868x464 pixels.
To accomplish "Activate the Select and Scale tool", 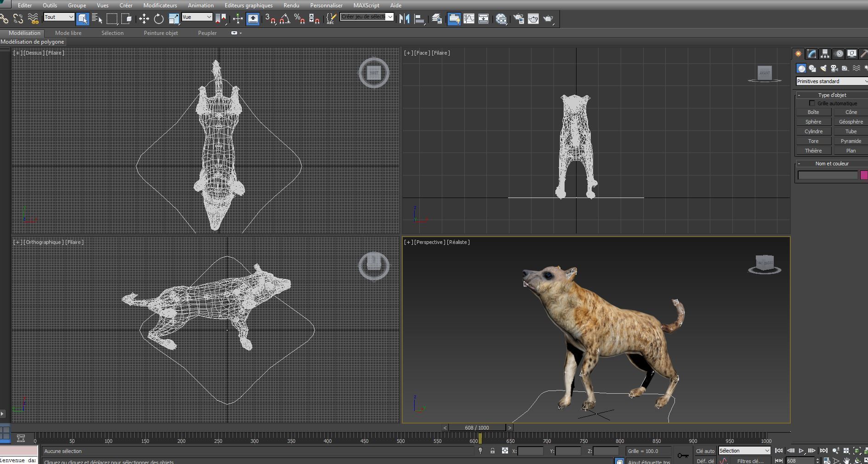I will [174, 18].
